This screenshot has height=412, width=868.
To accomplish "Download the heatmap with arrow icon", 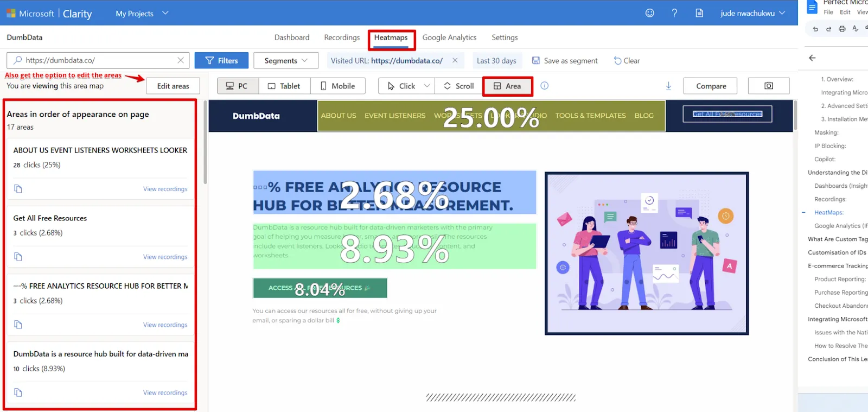I will coord(668,86).
